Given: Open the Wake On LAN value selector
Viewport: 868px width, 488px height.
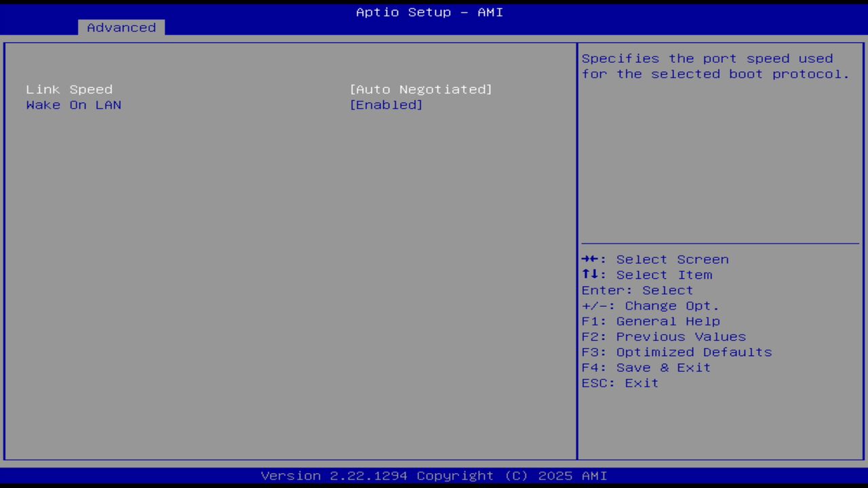Looking at the screenshot, I should click(x=386, y=104).
